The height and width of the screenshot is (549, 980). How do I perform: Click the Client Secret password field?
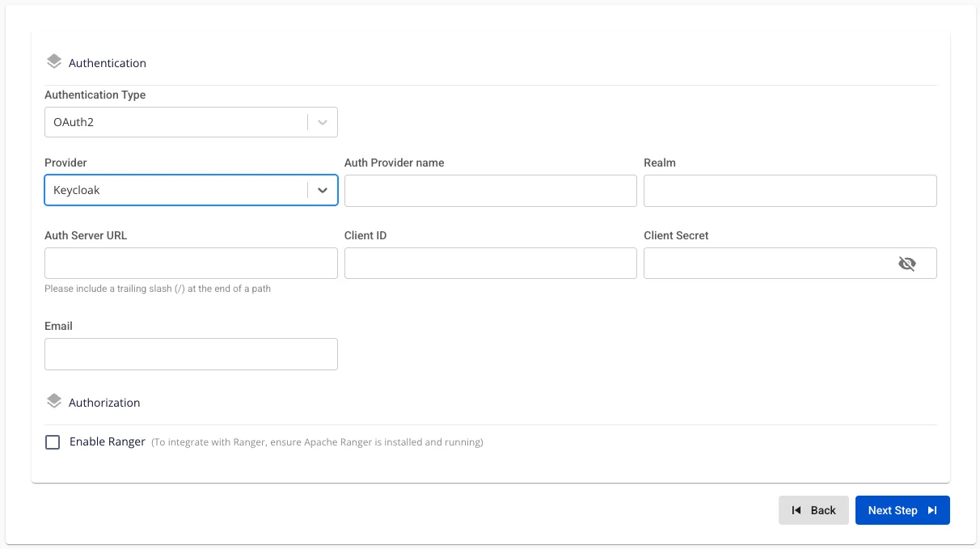[790, 264]
